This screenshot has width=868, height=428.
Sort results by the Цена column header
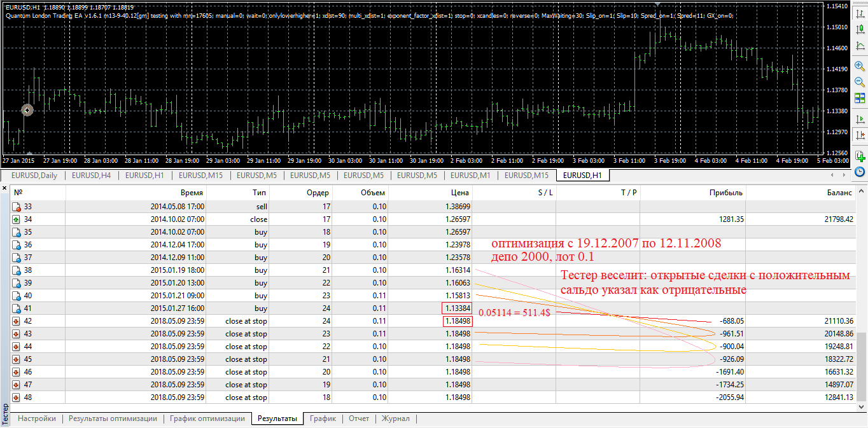(x=430, y=192)
